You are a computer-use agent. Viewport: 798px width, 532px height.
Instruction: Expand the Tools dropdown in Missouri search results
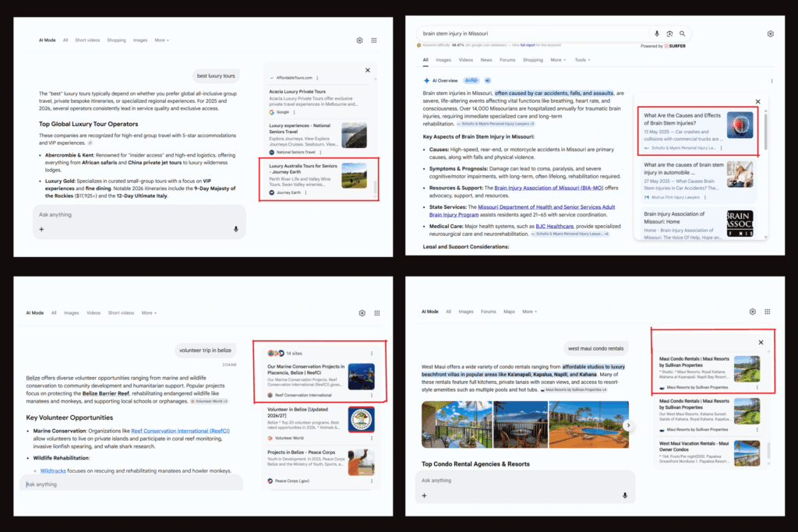583,60
